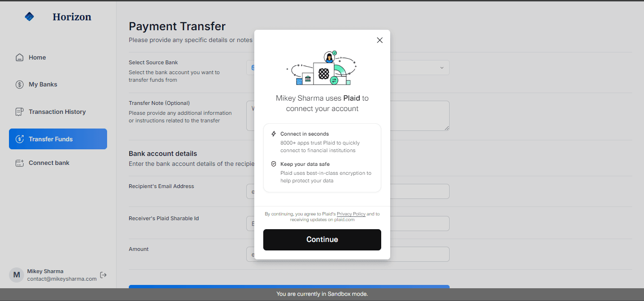This screenshot has width=644, height=301.
Task: Click the "Bank account details" section heading
Action: tap(163, 154)
